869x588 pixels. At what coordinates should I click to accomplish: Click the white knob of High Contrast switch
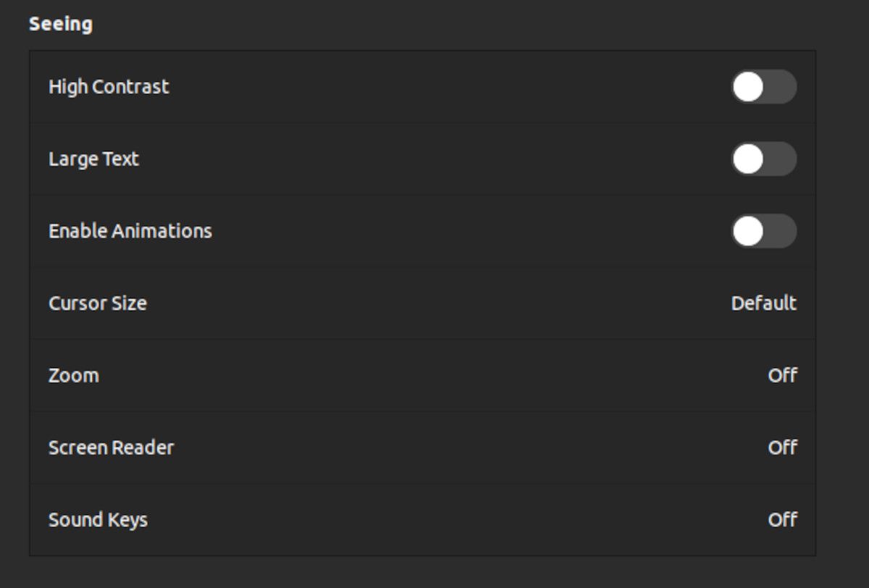[748, 87]
